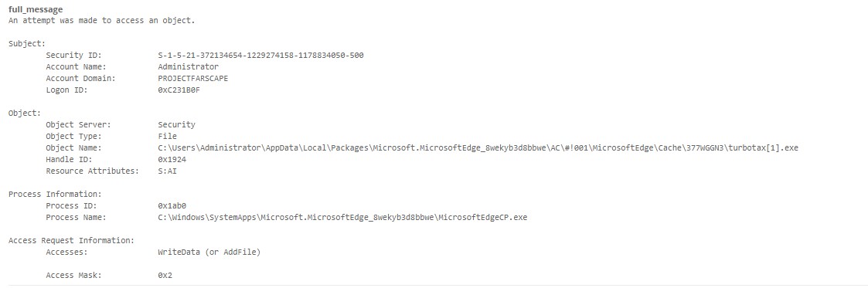This screenshot has width=868, height=288.
Task: Click the "An attempt was made" message line
Action: click(102, 20)
